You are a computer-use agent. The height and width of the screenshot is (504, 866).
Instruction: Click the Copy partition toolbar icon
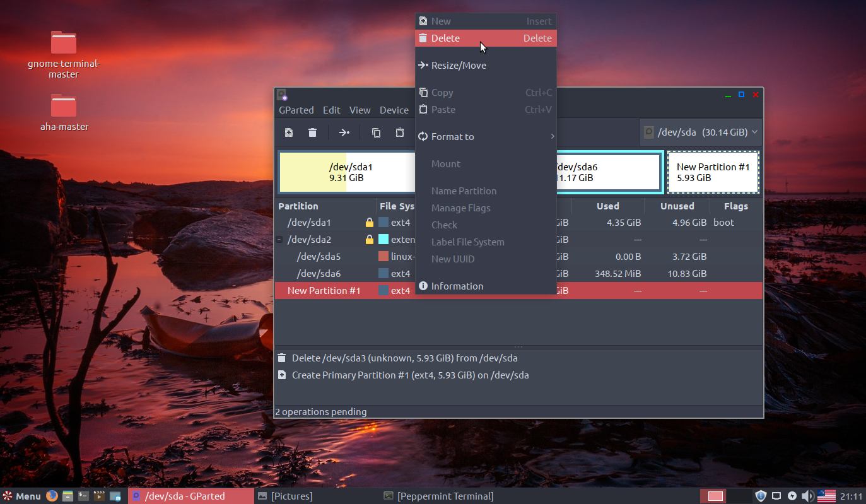click(x=376, y=132)
